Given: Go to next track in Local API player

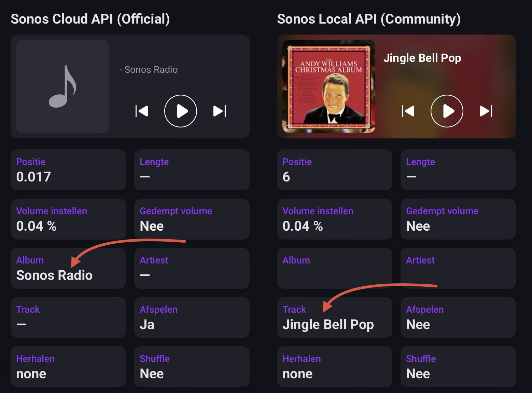Looking at the screenshot, I should 486,111.
